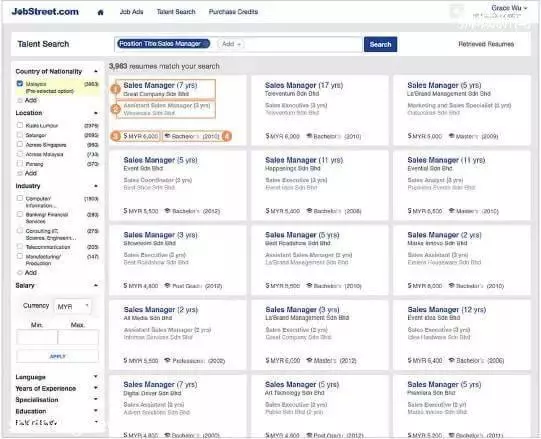Open Sales Manager (5 yrs) La'Brand Management resume
Image resolution: width=541 pixels, height=439 pixels.
coord(444,85)
